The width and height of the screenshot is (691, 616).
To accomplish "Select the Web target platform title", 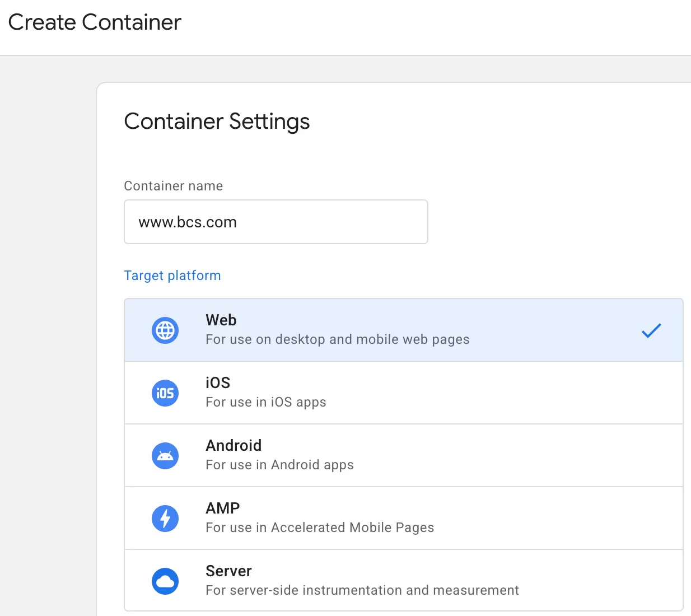I will click(x=221, y=320).
